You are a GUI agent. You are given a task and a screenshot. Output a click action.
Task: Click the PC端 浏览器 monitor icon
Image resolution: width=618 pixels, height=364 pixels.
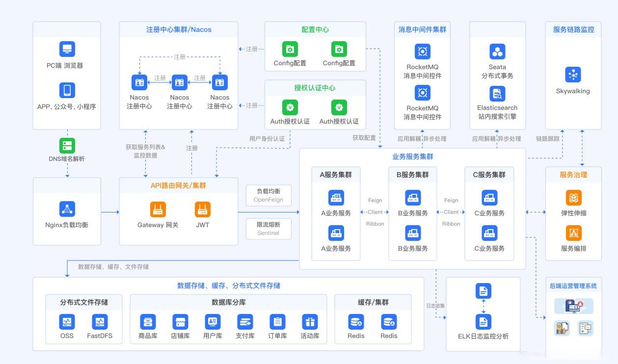point(67,49)
